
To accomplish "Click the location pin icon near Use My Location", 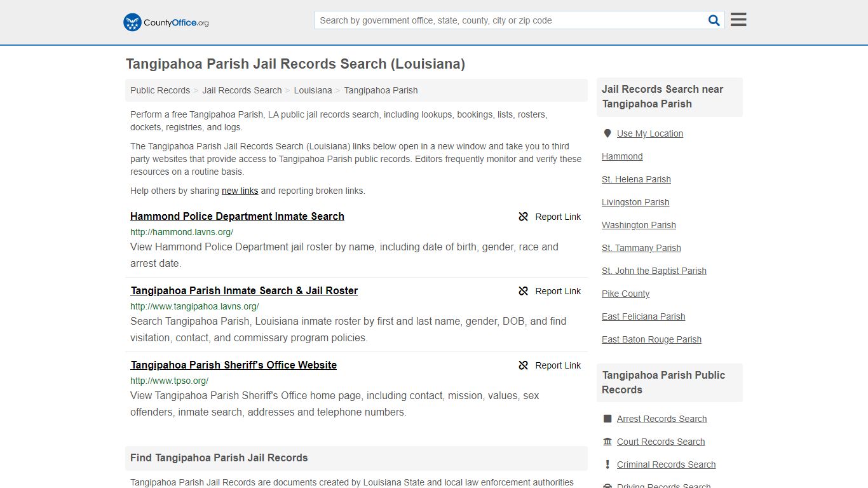I will (607, 133).
